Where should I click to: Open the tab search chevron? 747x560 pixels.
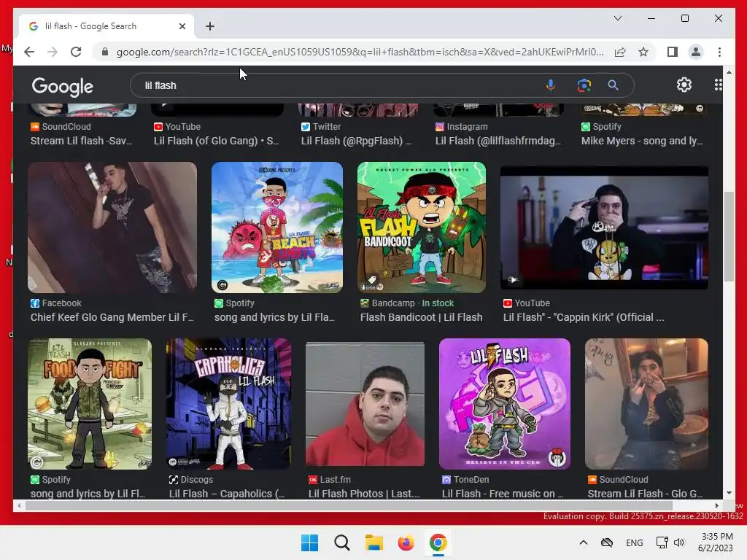point(617,18)
